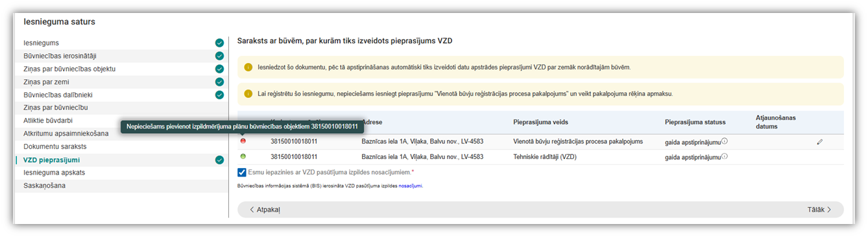Click the Baznīcas iela 1A address in the Vienotā būvju row
This screenshot has width=868, height=237.
(422, 141)
